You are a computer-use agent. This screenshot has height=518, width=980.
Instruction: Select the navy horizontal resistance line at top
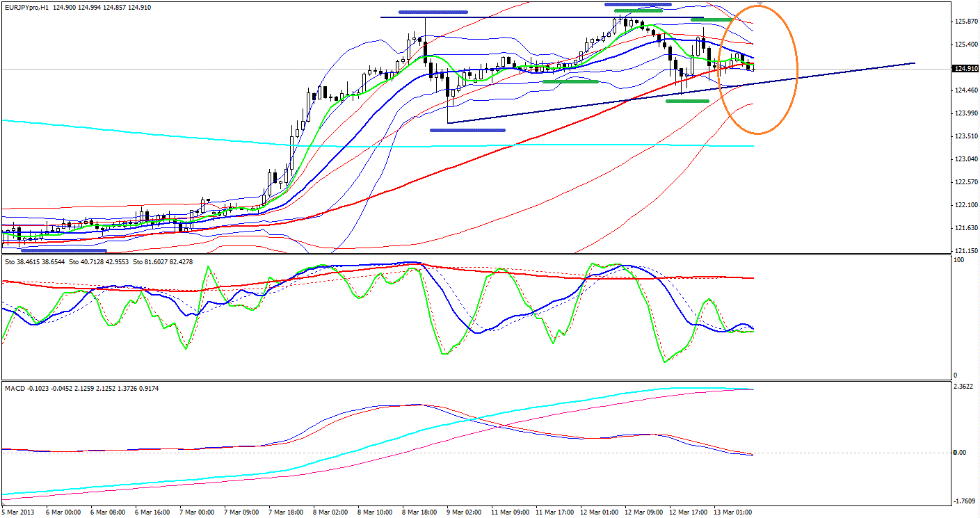pyautogui.click(x=543, y=17)
